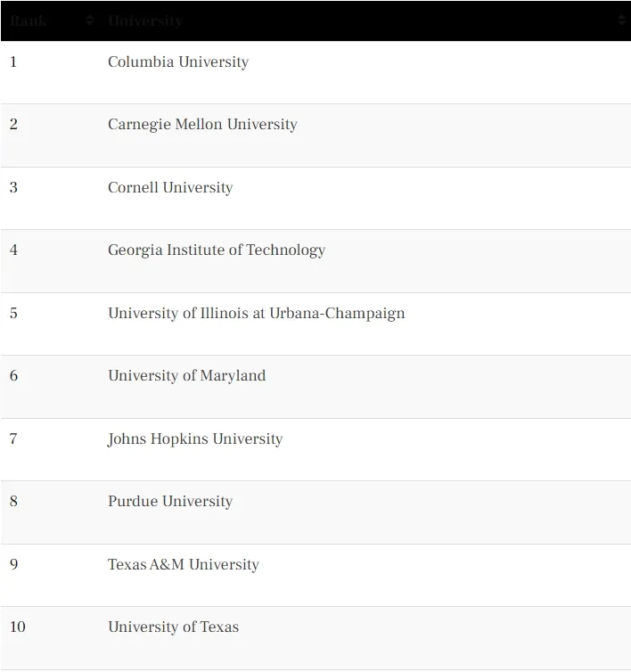The height and width of the screenshot is (672, 631).
Task: Select Texas A&M University
Action: [x=184, y=564]
